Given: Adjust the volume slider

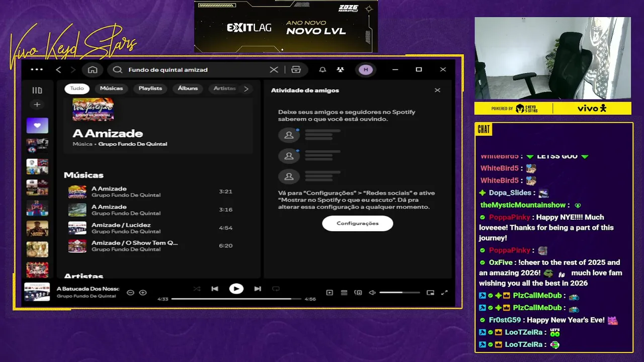Looking at the screenshot, I should point(399,293).
